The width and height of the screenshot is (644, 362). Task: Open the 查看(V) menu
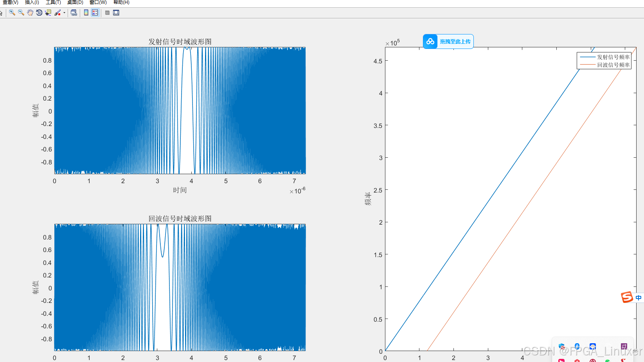10,2
